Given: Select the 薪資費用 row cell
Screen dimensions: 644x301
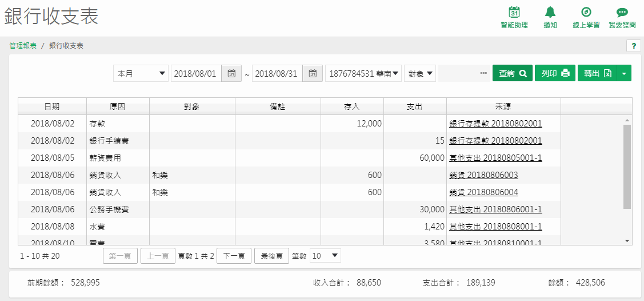Looking at the screenshot, I should point(118,158).
